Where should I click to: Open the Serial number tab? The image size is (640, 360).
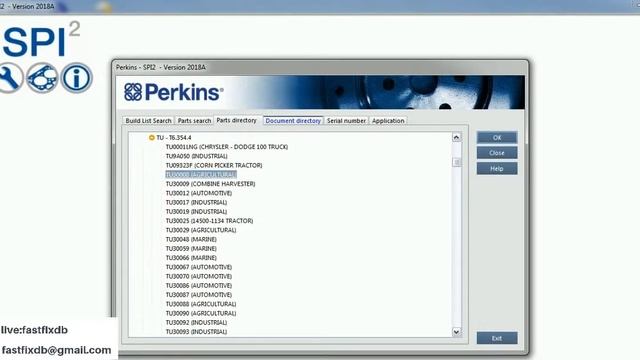pos(346,121)
